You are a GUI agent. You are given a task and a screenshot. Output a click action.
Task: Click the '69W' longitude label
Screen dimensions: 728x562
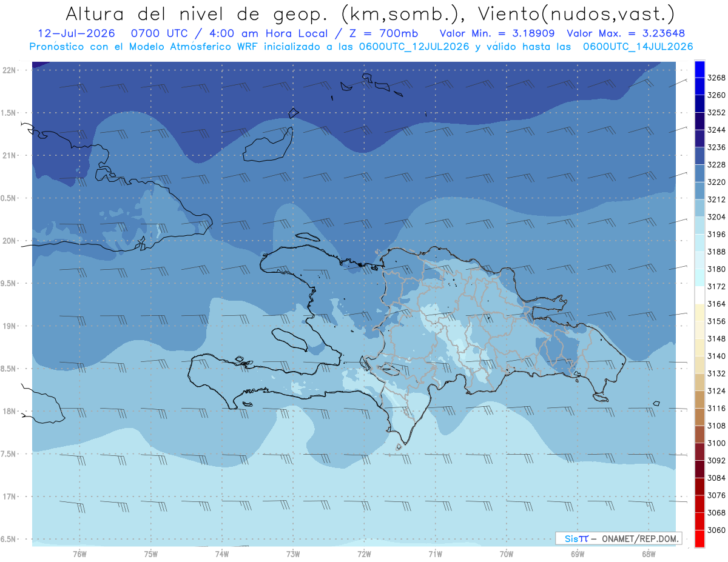pyautogui.click(x=578, y=554)
